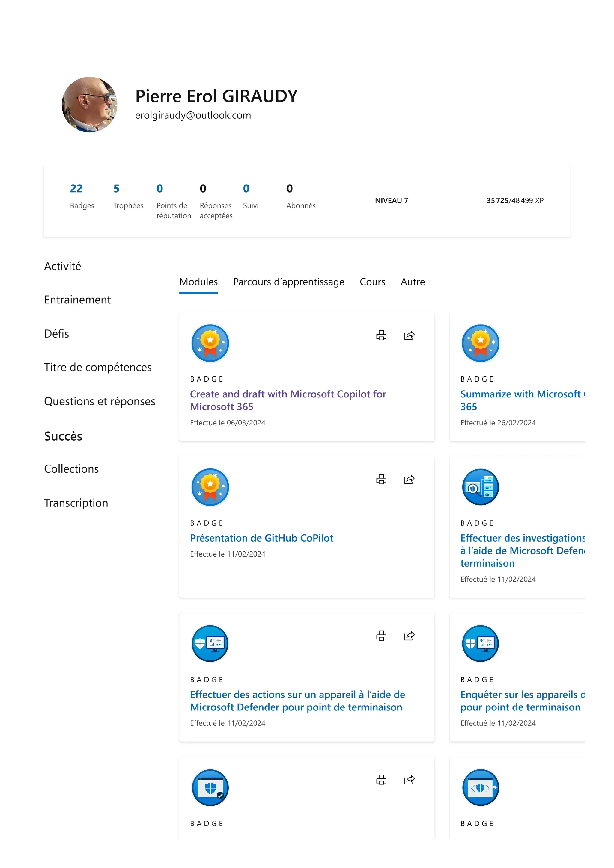
Task: Print the Effectuer des actions sur un appareil badge
Action: coord(381,636)
